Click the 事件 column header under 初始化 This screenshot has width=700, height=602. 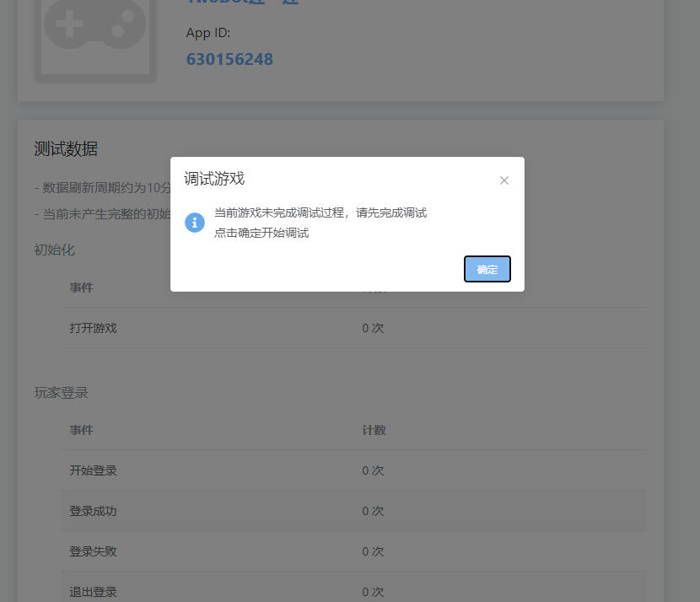81,288
